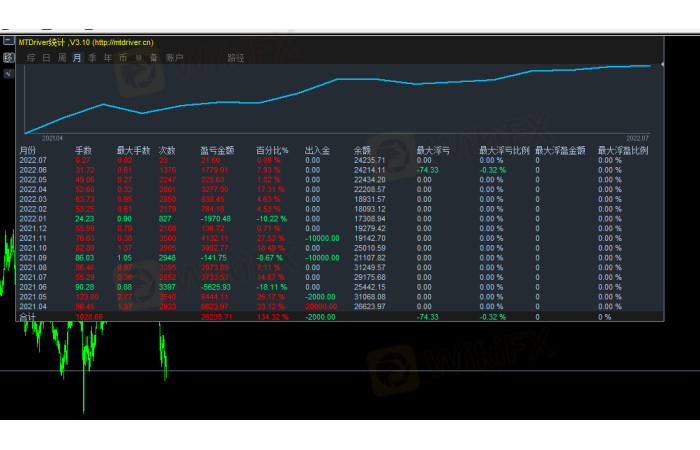The height and width of the screenshot is (450, 700).
Task: Open the 币 currency tab
Action: coord(123,58)
